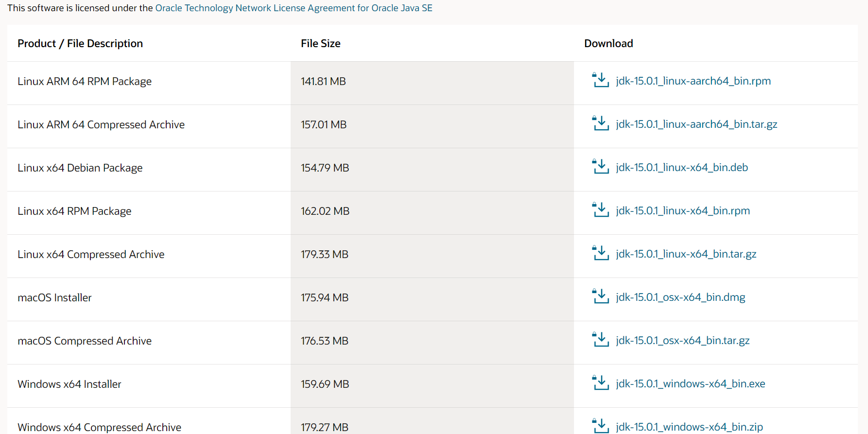Click download icon for osx-x64_bin.tar.gz

[x=600, y=340]
